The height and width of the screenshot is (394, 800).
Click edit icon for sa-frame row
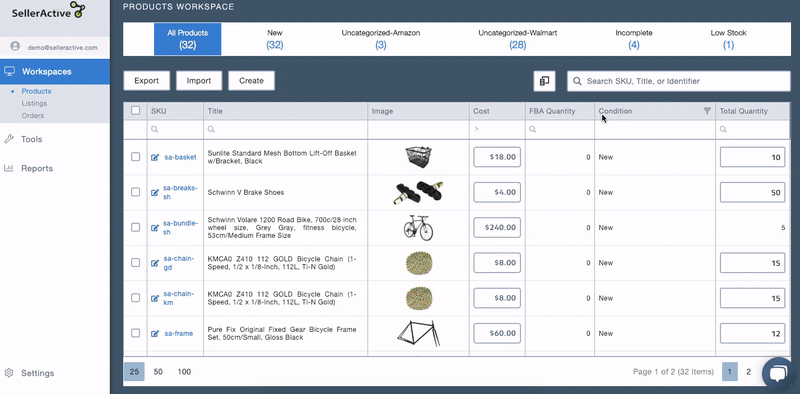coord(155,333)
